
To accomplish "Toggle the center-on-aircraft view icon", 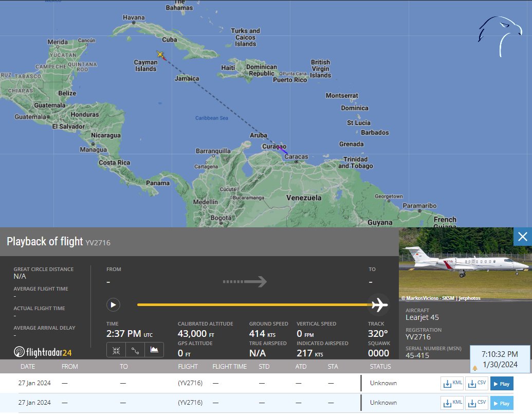I will 116,350.
